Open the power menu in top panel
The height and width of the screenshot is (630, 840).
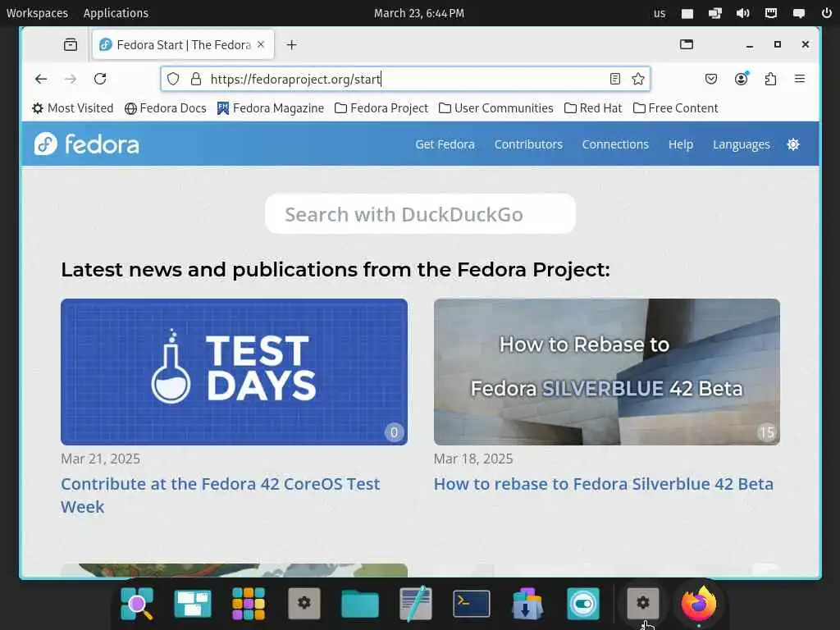(x=827, y=13)
